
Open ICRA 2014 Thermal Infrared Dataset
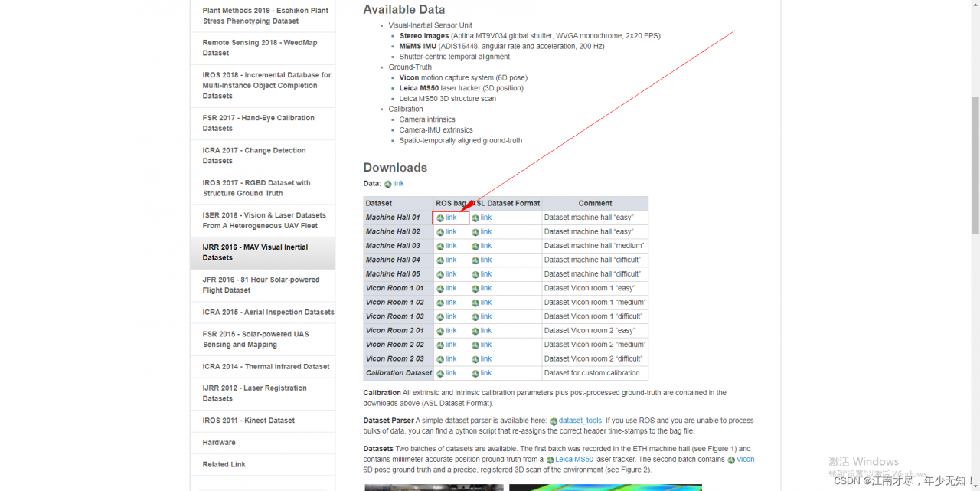(263, 367)
